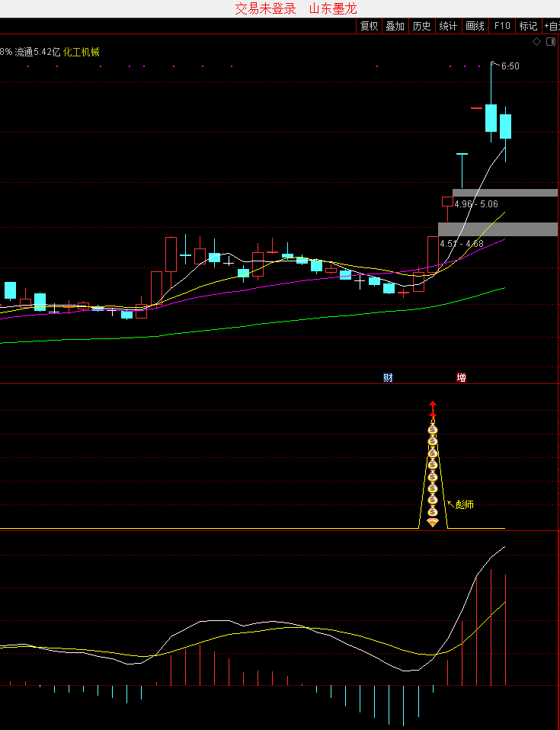Click the top money bag icon in stack

[433, 429]
